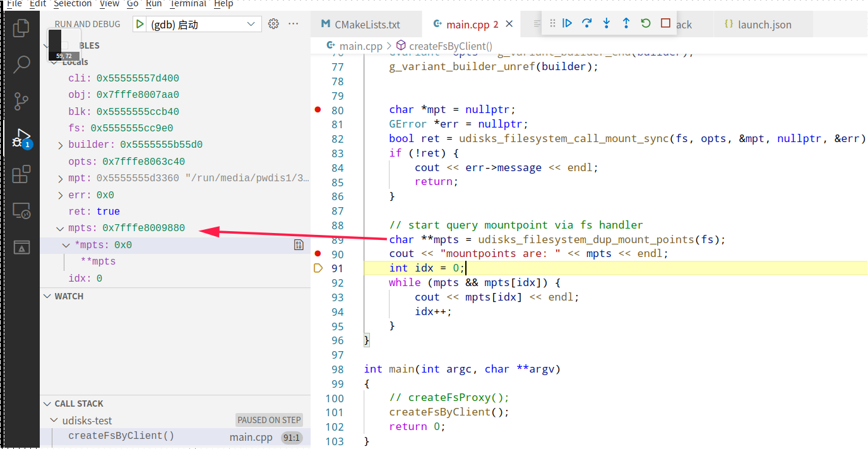
Task: Collapse the mpts variable
Action: coord(61,229)
